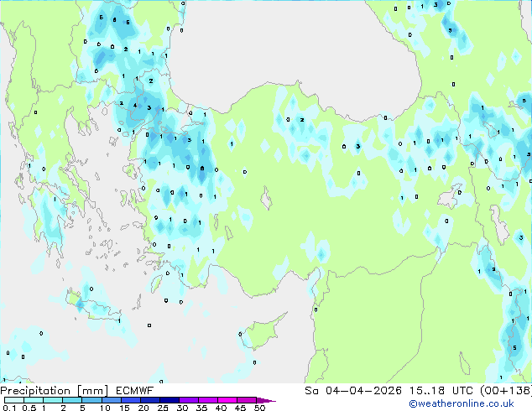Pick the dark blue swatch between 25 and 30

[x=170, y=400]
